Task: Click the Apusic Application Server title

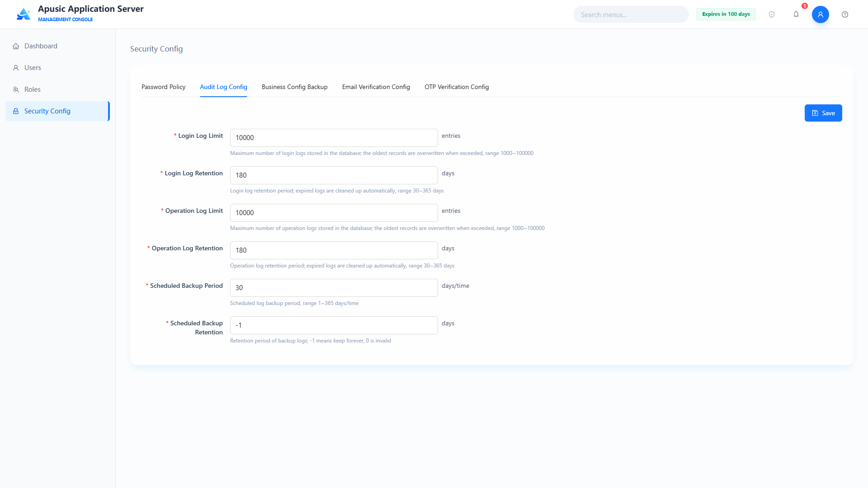Action: pyautogui.click(x=91, y=9)
